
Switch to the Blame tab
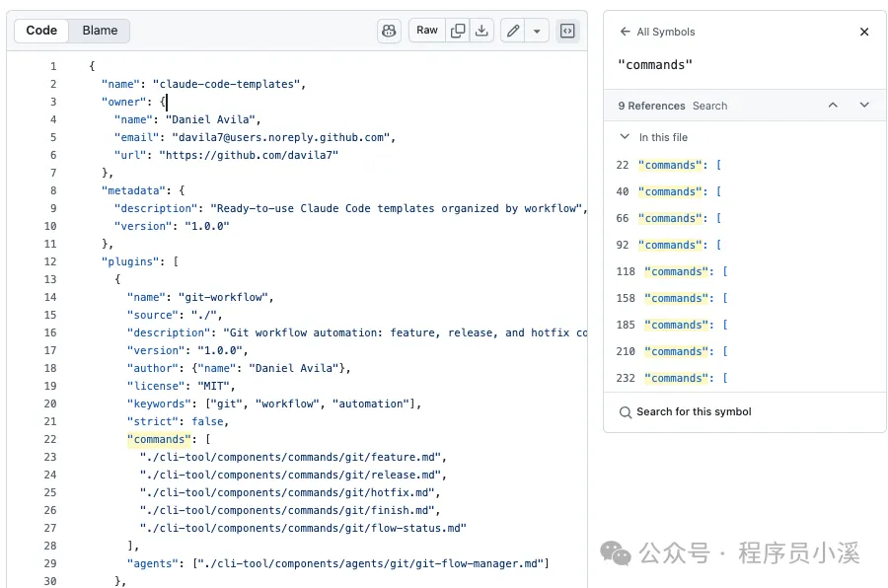100,31
